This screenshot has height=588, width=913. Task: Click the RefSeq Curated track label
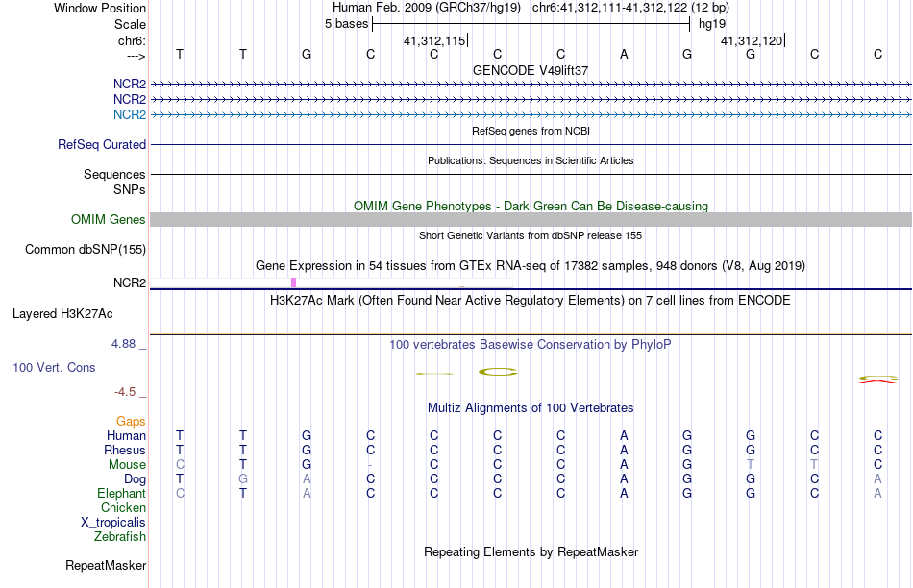(102, 144)
